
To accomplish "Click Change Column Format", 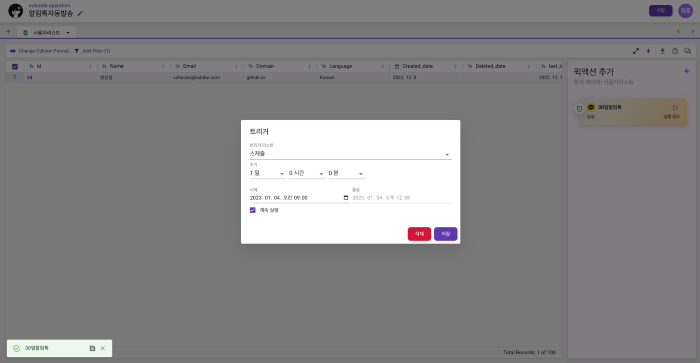I will [39, 51].
